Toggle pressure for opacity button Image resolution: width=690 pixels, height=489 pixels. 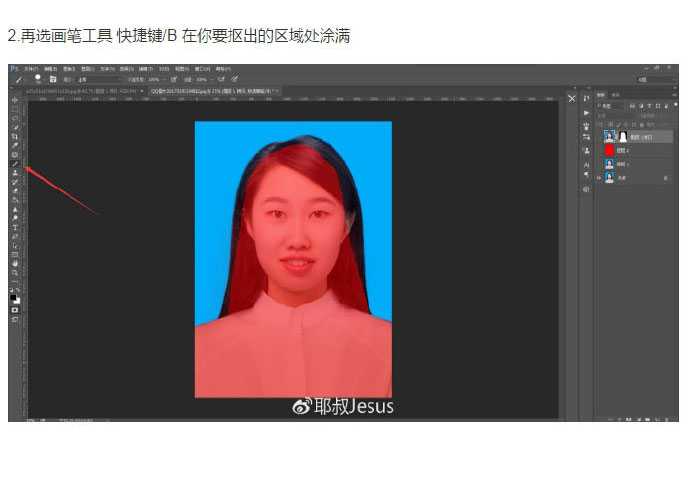click(x=174, y=80)
